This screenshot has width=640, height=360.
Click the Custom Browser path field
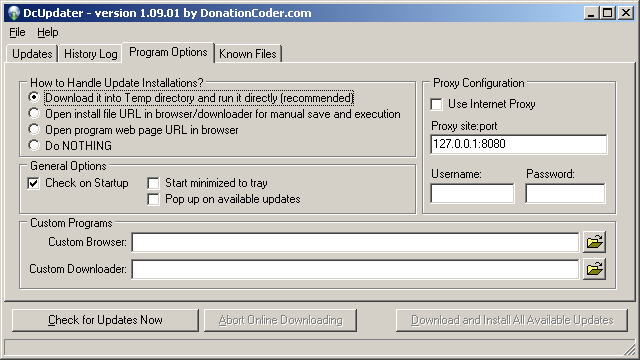355,242
